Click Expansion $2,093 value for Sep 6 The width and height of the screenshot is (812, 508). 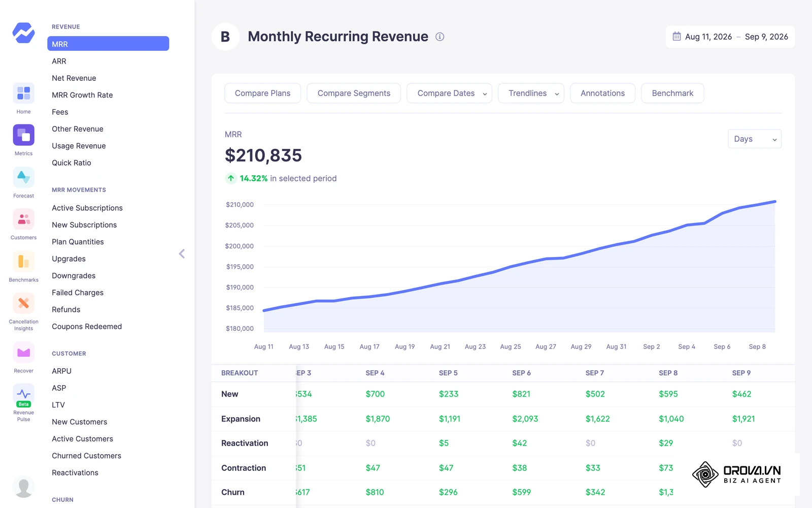525,419
